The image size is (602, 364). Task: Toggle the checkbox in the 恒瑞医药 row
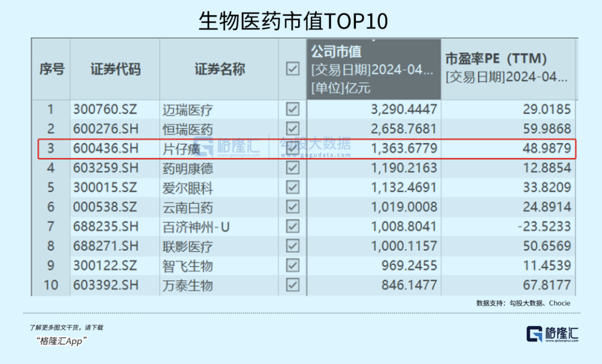tap(292, 129)
